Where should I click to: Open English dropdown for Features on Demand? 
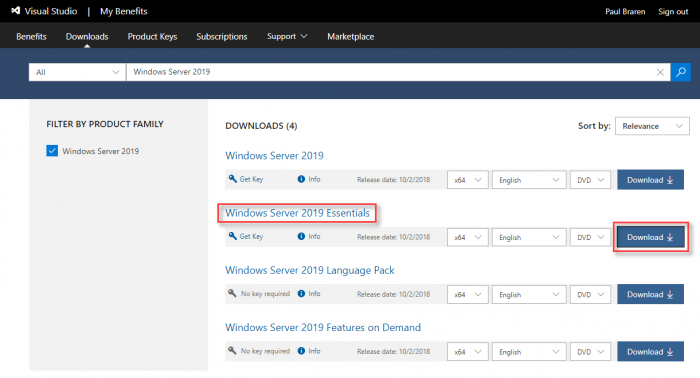(529, 352)
